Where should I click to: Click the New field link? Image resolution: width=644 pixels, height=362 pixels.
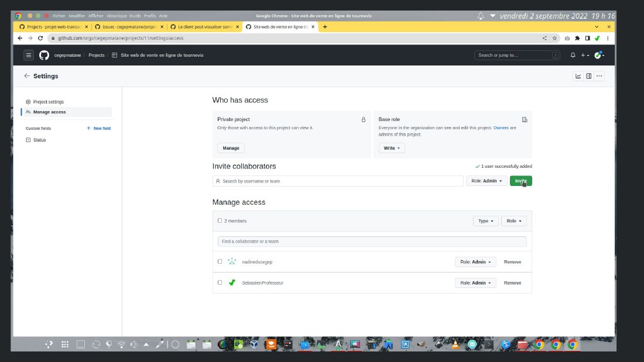pyautogui.click(x=98, y=129)
